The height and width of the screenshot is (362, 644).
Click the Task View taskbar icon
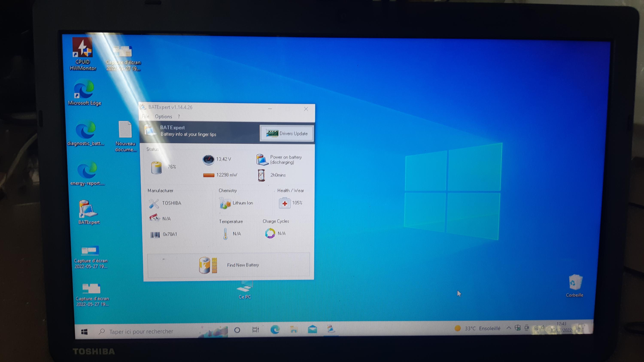[x=255, y=330]
